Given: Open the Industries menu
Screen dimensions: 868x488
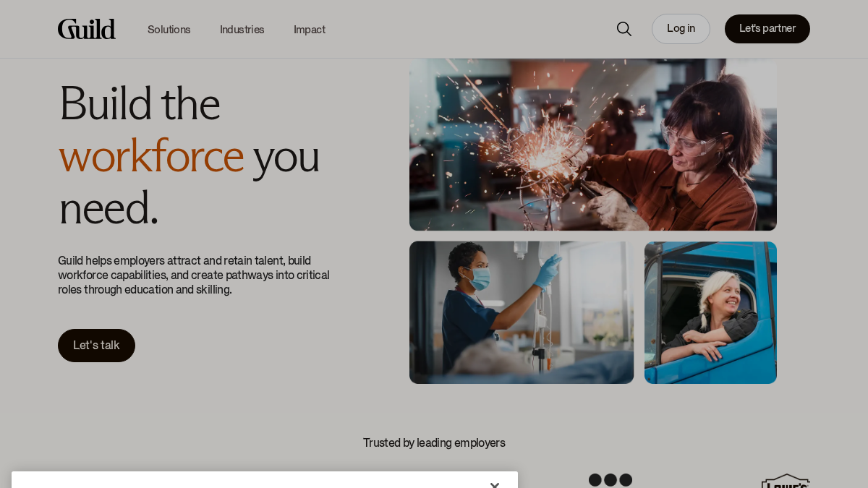Looking at the screenshot, I should coord(242,30).
